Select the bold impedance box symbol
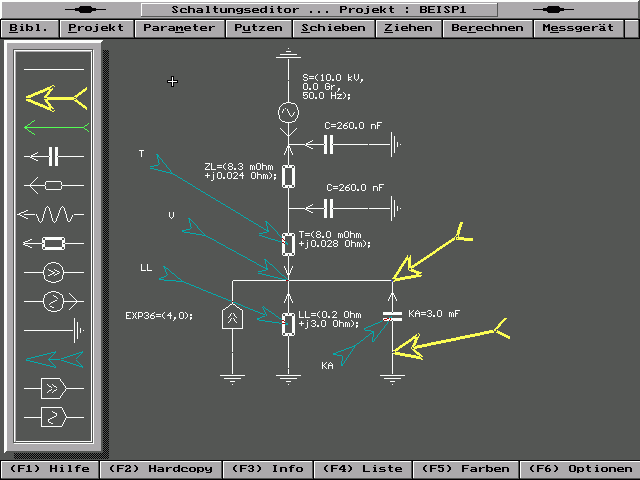The image size is (640, 480). coord(56,243)
